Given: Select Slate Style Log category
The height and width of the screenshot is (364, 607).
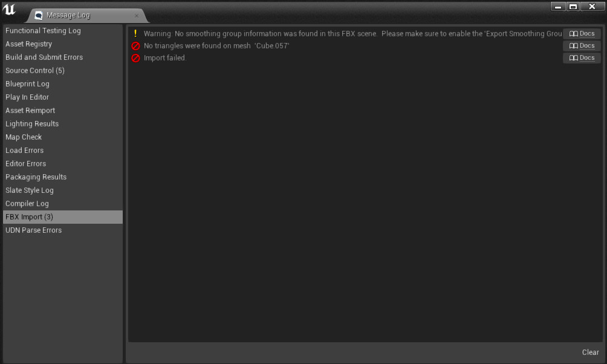Looking at the screenshot, I should [x=63, y=190].
